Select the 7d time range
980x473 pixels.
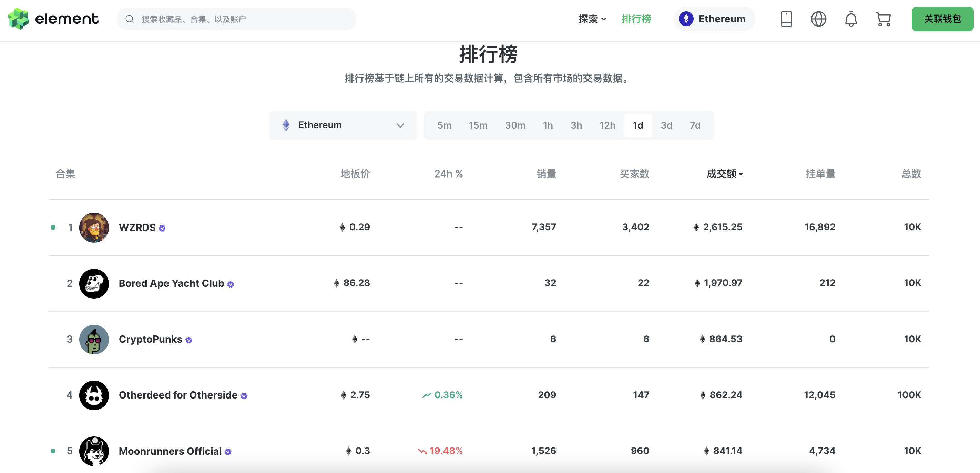695,125
